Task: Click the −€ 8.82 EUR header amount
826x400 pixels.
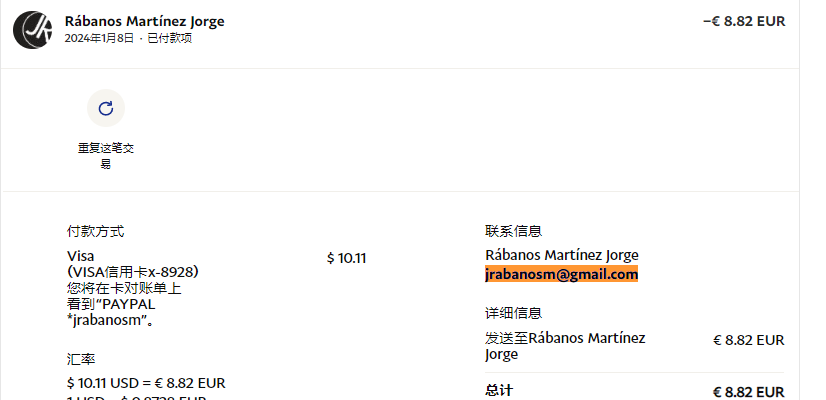Action: tap(744, 21)
